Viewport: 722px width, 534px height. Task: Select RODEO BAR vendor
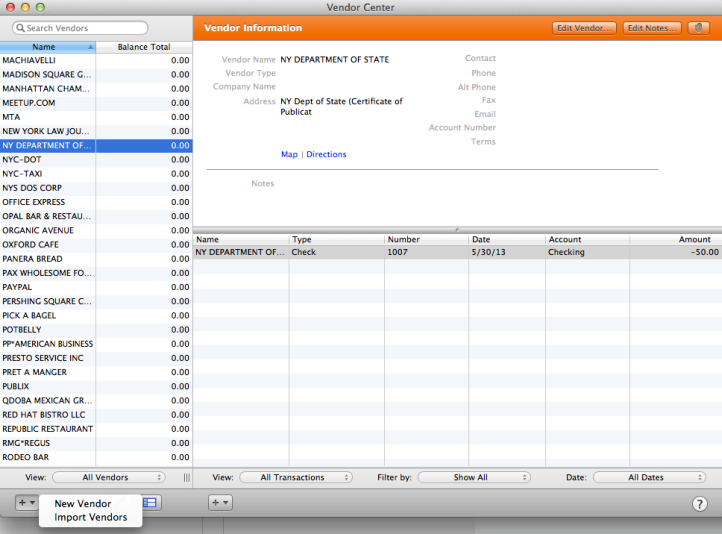[x=96, y=458]
